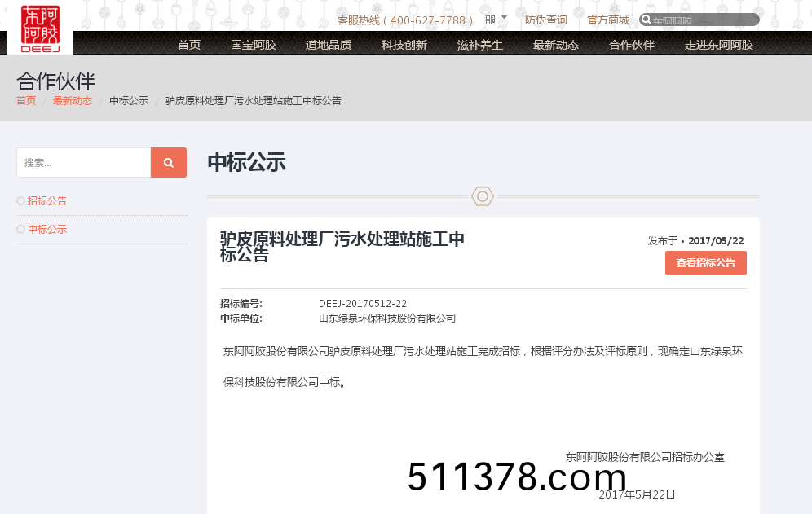
Task: Select 招标公告 in the sidebar
Action: coord(47,200)
